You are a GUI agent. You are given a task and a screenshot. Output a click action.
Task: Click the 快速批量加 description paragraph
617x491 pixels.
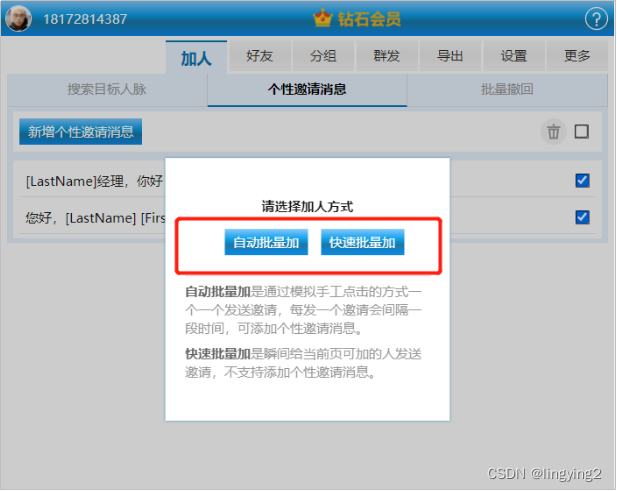(303, 363)
